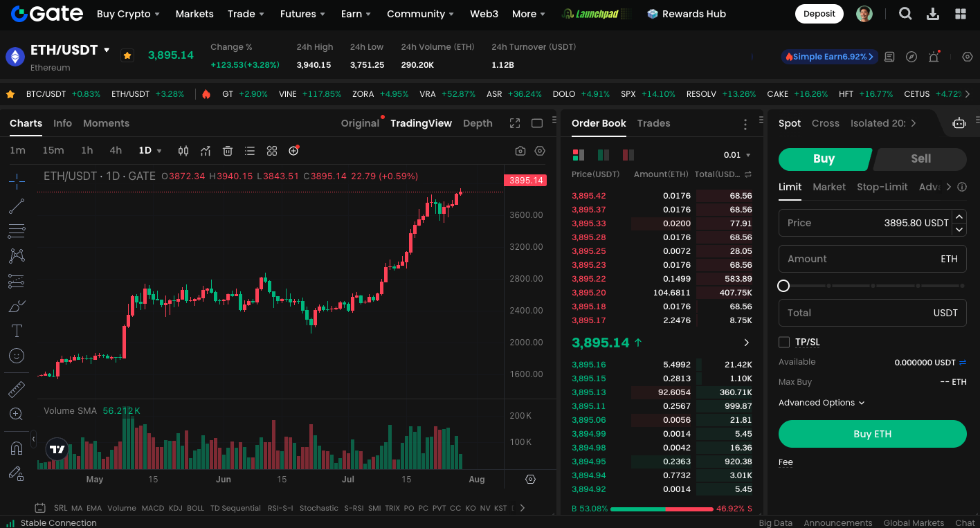Screen dimensions: 980x528
Task: Expand Advanced Options
Action: [x=822, y=403]
